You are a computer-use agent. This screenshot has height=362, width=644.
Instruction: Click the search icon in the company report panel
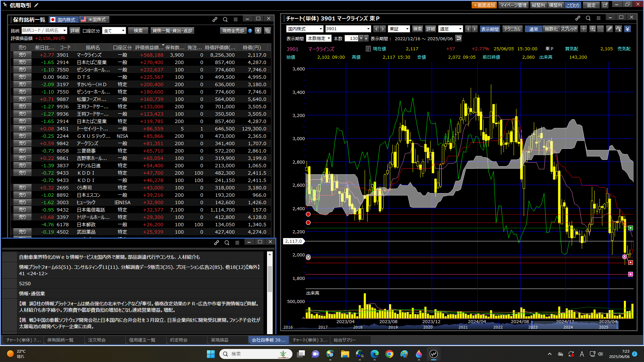(227, 242)
